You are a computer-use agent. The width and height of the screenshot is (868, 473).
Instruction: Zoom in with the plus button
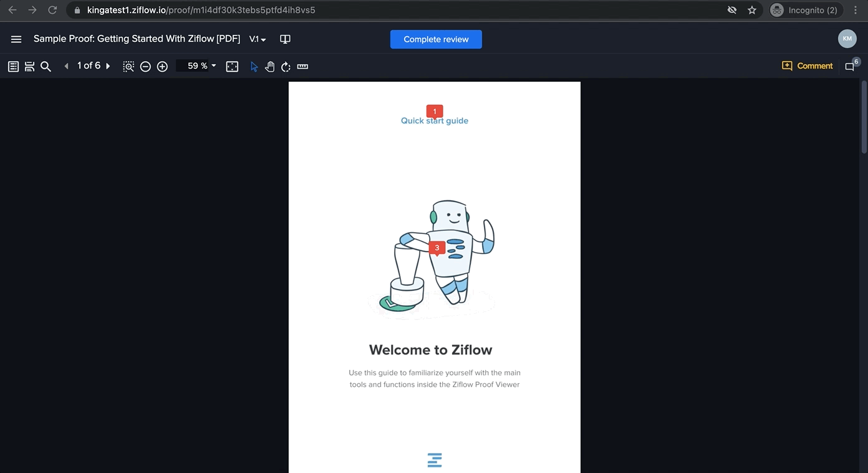coord(162,66)
